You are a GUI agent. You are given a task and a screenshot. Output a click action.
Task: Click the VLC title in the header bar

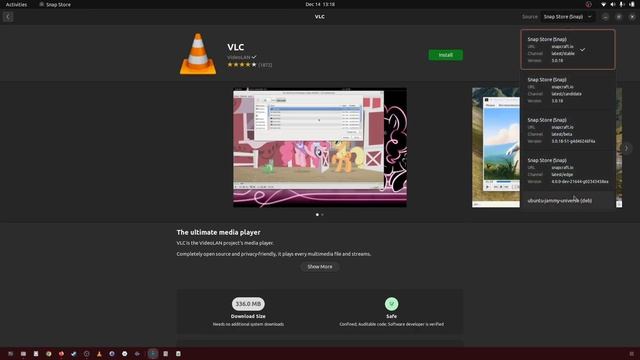tap(320, 17)
